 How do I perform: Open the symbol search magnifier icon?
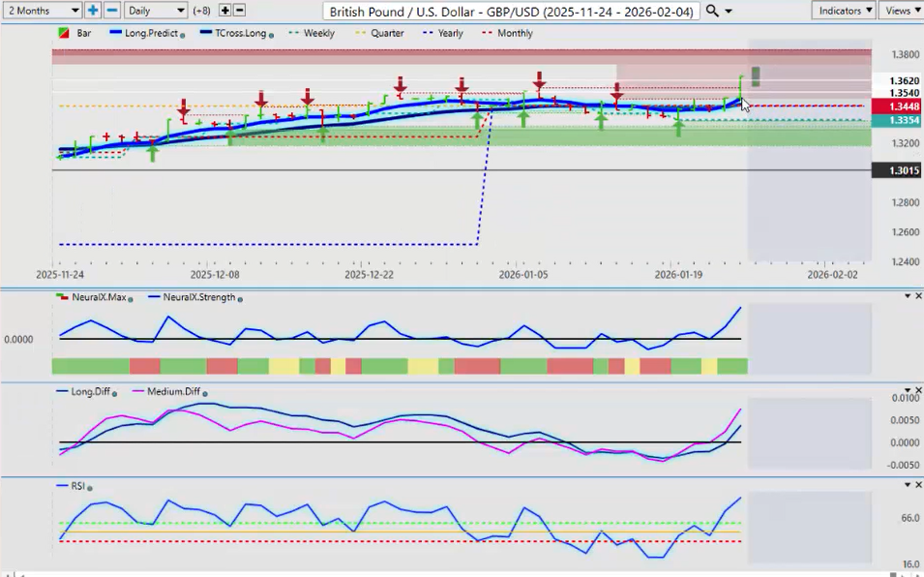[712, 11]
